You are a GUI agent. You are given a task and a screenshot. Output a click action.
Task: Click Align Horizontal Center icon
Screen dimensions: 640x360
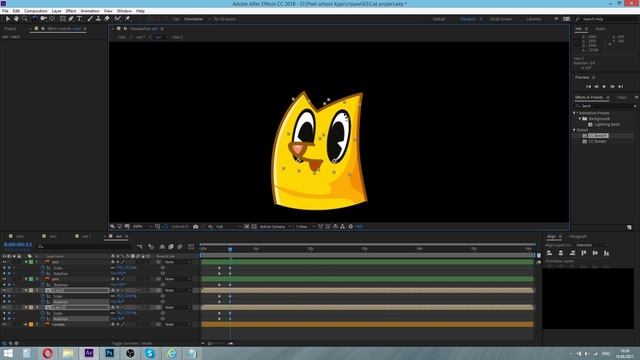(x=561, y=253)
